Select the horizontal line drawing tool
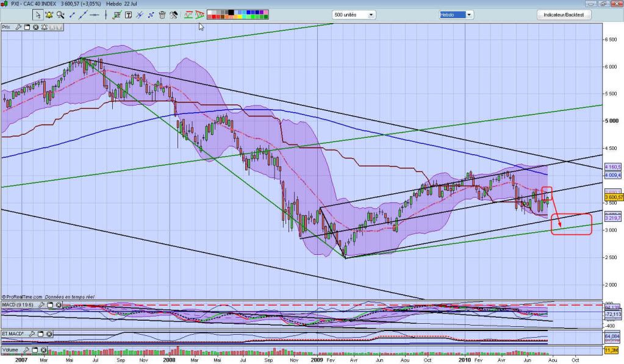The width and height of the screenshot is (624, 364). [95, 15]
